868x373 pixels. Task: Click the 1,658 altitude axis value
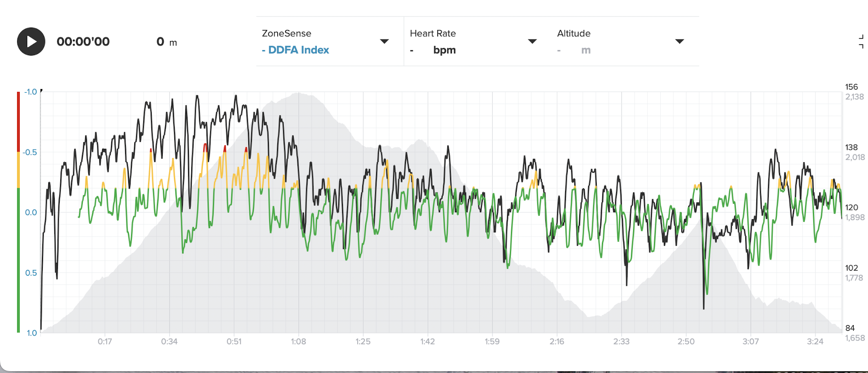point(855,338)
